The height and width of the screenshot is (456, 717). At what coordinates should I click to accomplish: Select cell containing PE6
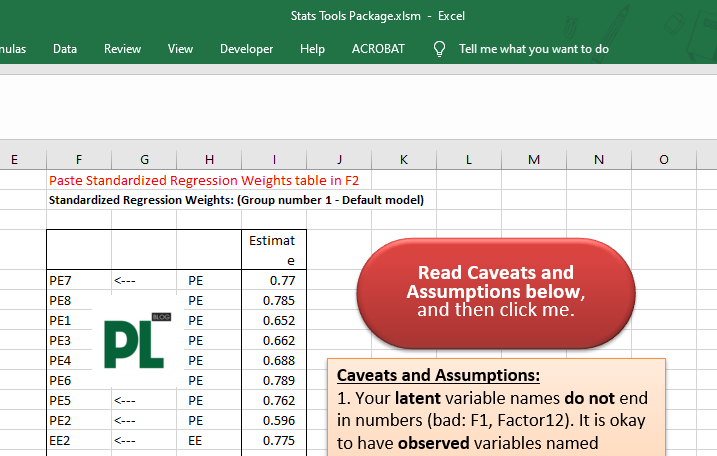pyautogui.click(x=79, y=380)
